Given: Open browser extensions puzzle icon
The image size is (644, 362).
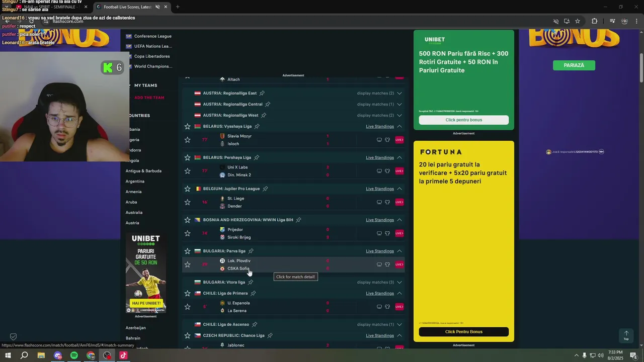Looking at the screenshot, I should click(594, 21).
